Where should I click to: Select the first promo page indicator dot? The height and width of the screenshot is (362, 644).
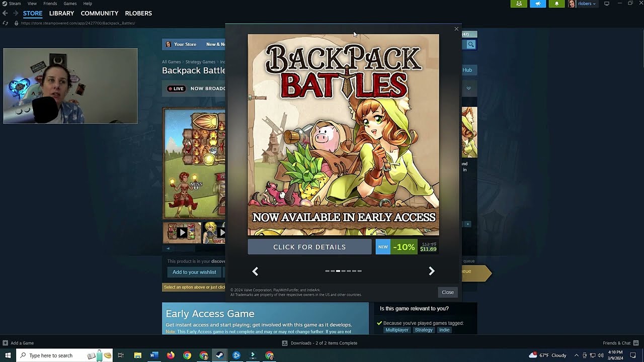click(x=328, y=271)
